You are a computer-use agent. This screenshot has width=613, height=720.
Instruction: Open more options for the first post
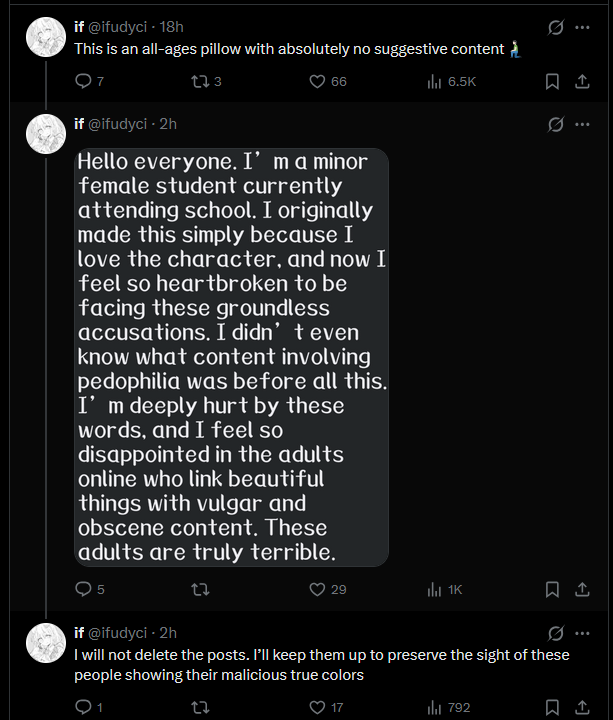click(x=582, y=27)
